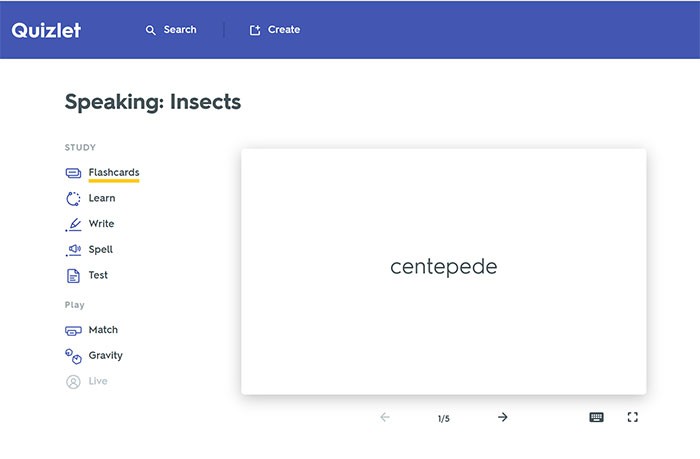Go to Quizlet home via logo
The image size is (700, 459).
[46, 30]
